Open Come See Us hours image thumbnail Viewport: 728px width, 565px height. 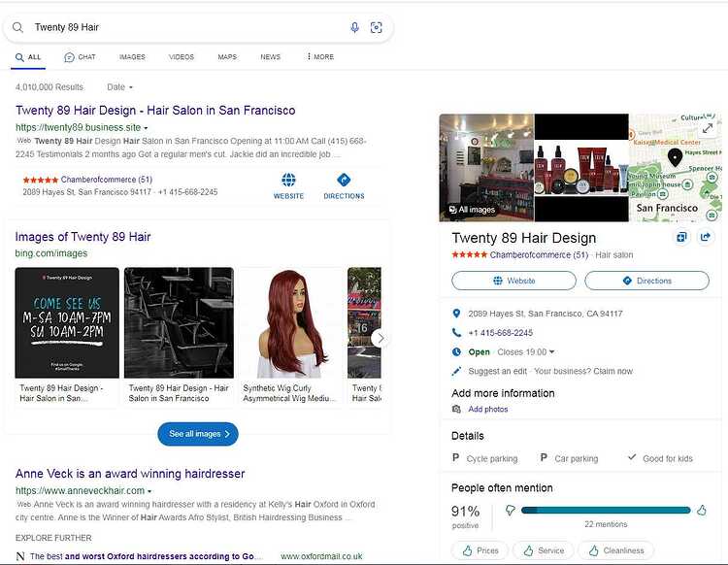tap(67, 322)
